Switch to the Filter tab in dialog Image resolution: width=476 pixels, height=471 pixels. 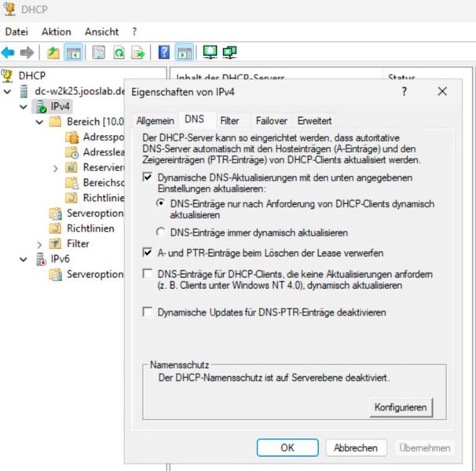pos(230,121)
